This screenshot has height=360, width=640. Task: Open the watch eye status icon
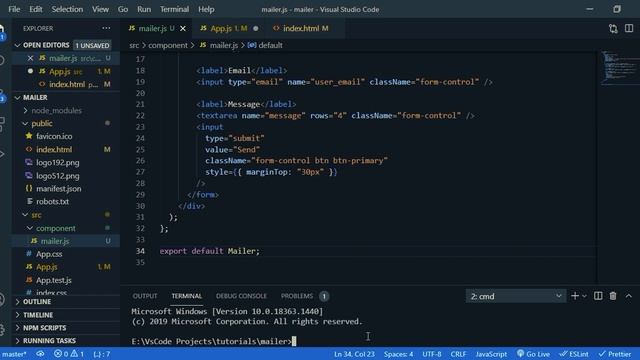[x=40, y=354]
